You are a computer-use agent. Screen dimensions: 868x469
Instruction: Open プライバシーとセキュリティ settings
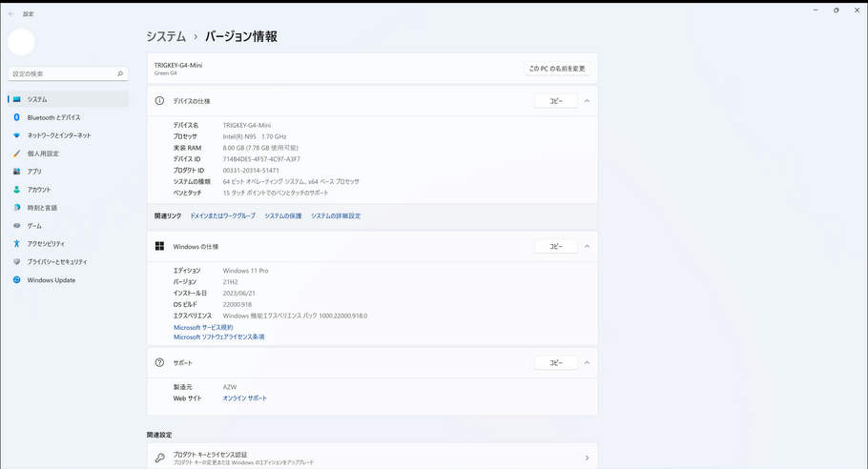click(x=57, y=262)
